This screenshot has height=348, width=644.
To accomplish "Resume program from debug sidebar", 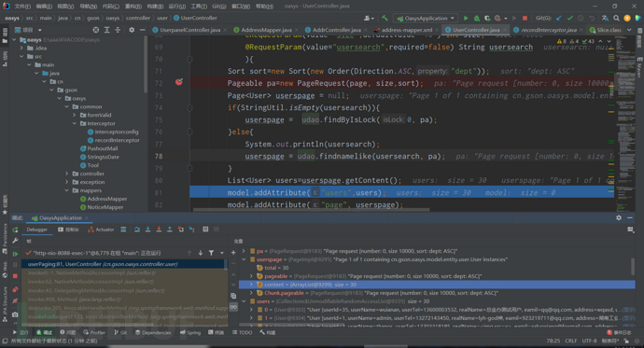I will click(15, 254).
